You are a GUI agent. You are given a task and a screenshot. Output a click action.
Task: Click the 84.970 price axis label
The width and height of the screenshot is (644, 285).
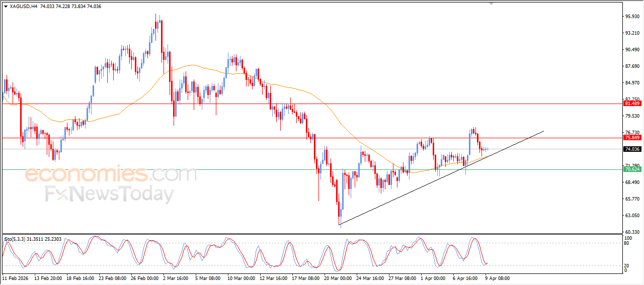pos(632,83)
